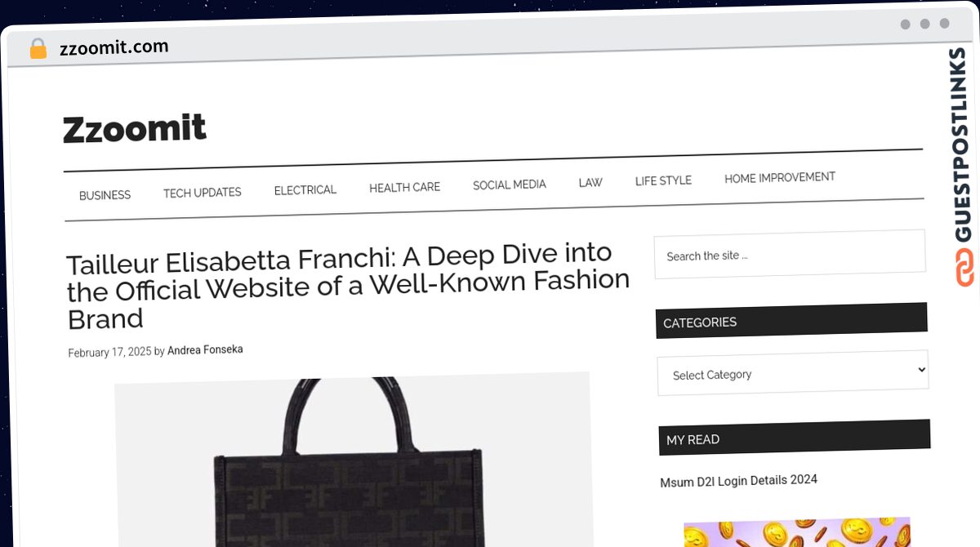Click the GuestPostLinks chain logo icon

coord(964,269)
